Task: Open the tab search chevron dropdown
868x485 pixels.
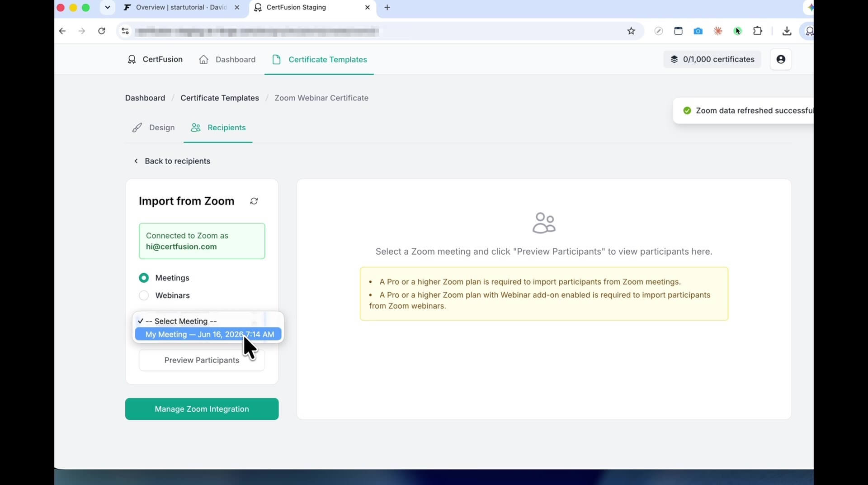Action: 107,7
